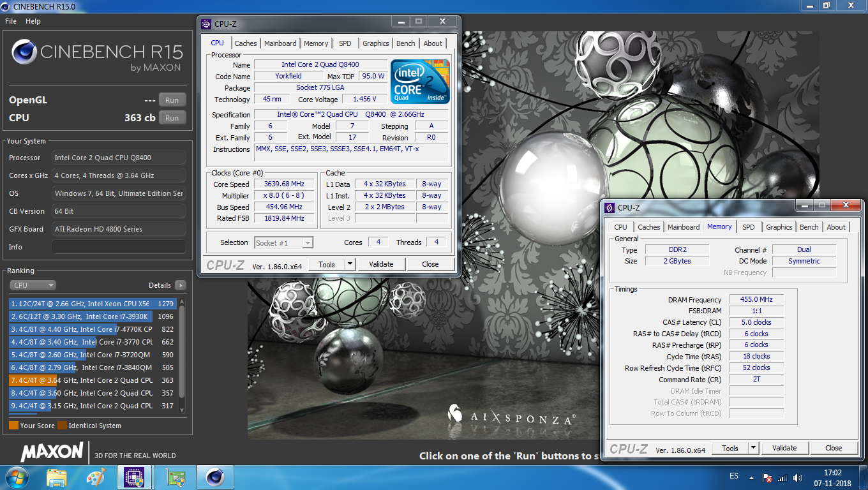The width and height of the screenshot is (868, 490).
Task: Click Tools button in Memory CPU-Z window
Action: (x=730, y=448)
